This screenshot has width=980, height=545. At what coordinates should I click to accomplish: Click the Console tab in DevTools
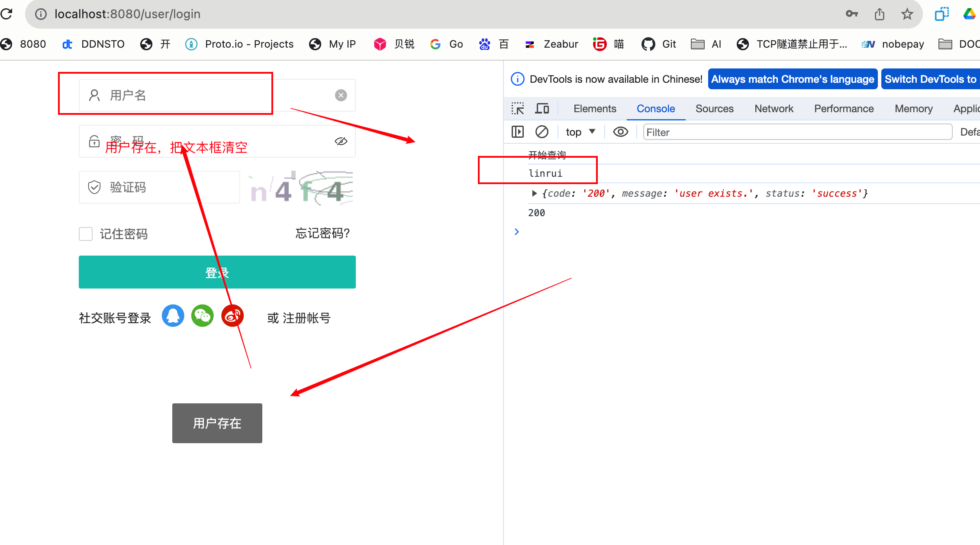[x=655, y=108]
